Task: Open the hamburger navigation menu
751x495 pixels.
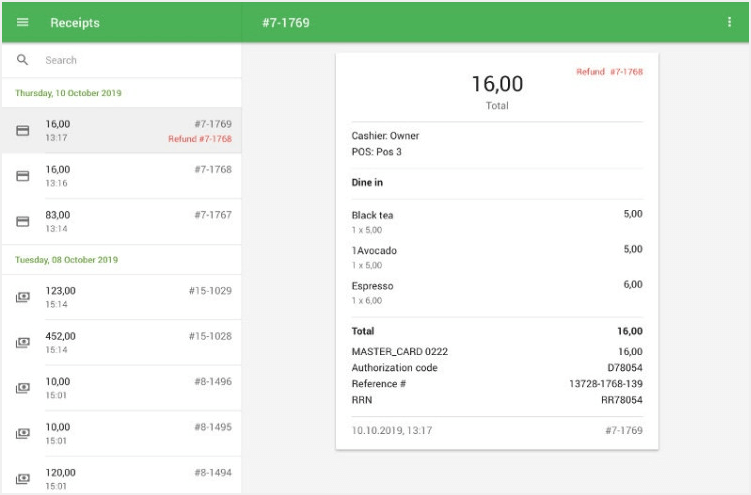Action: tap(23, 22)
